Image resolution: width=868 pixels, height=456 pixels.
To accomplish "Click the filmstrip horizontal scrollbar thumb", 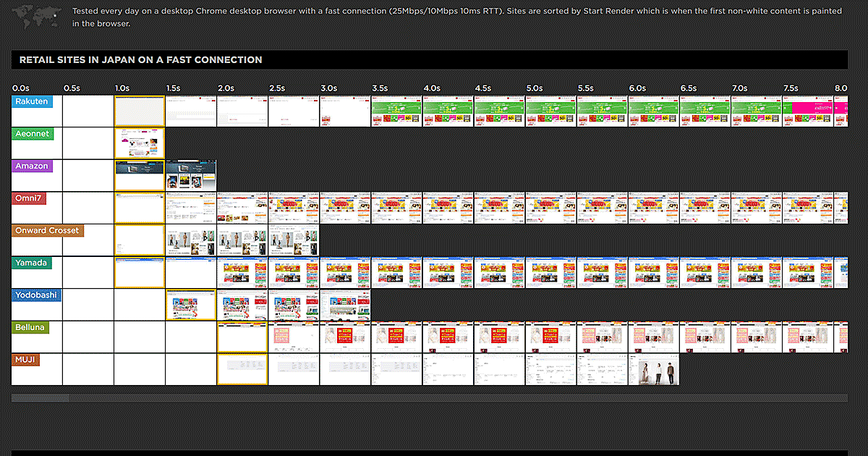I will pyautogui.click(x=41, y=398).
